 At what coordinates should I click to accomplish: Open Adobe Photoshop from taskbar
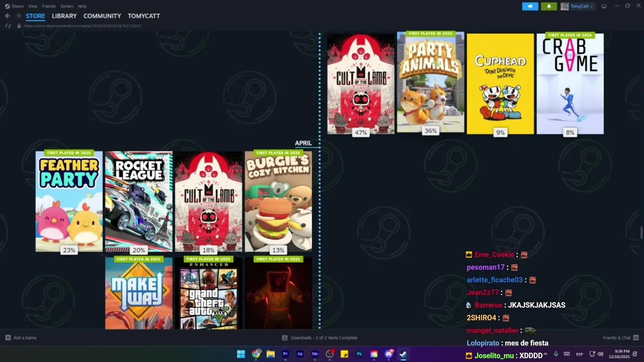pos(359,354)
